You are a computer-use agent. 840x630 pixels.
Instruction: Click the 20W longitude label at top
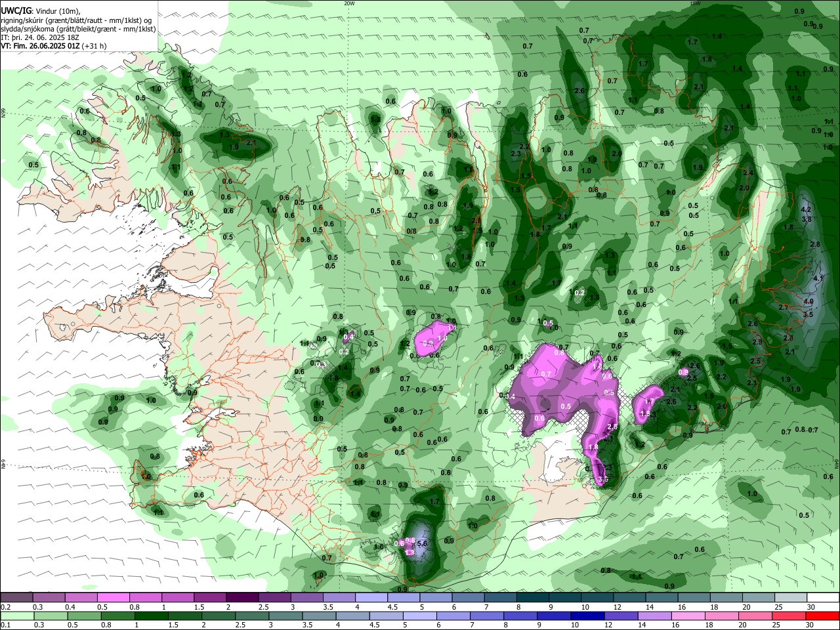349,3
